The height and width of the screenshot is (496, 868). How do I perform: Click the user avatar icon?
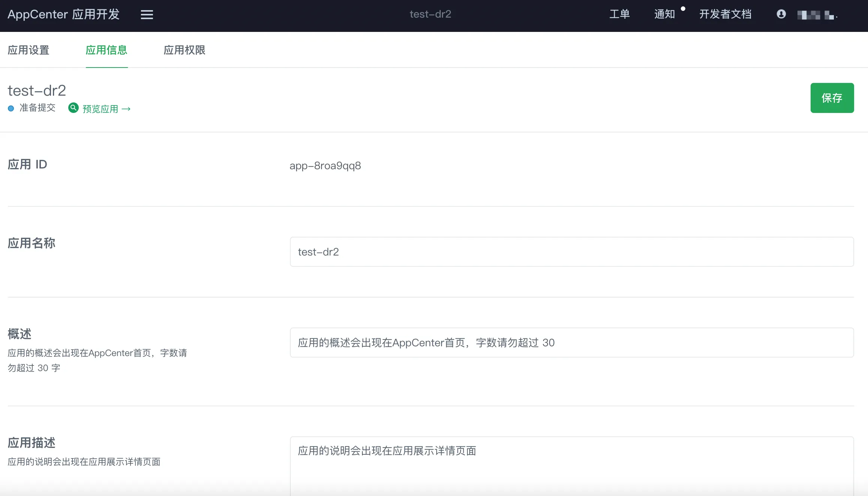click(781, 14)
